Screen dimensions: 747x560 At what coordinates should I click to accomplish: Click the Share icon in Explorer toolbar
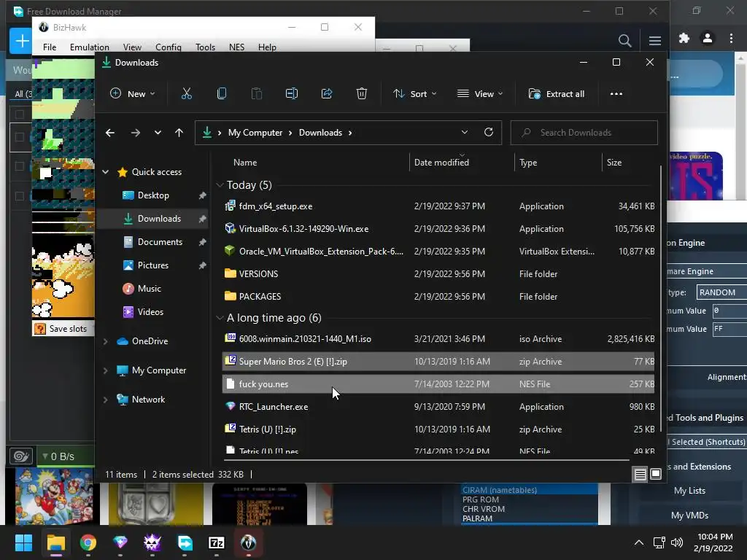tap(327, 94)
